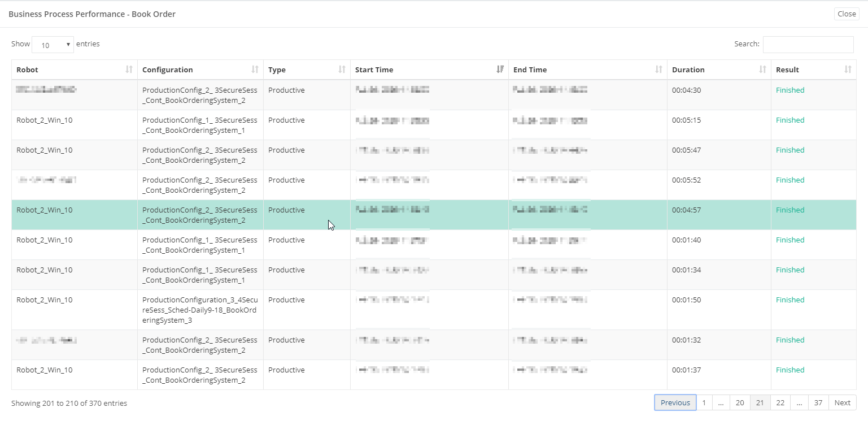Viewport: 868px width, 442px height.
Task: Click Finished result in 00:04:30 row
Action: click(x=790, y=90)
